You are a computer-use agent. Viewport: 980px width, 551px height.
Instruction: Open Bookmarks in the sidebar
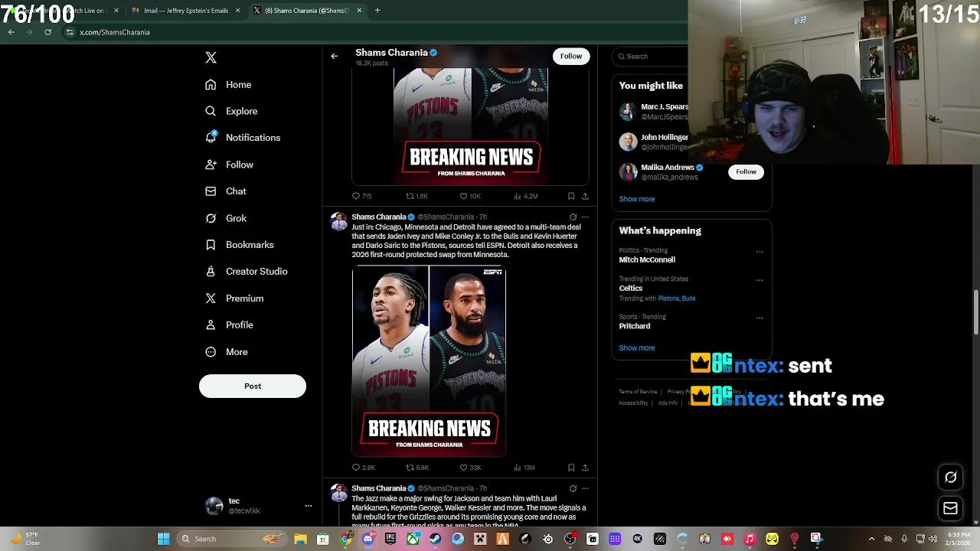coord(240,245)
